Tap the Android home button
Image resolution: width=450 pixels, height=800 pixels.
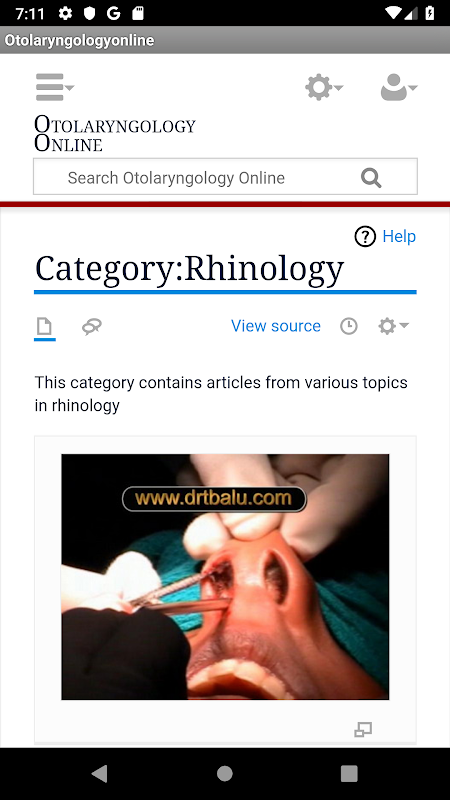pyautogui.click(x=224, y=773)
